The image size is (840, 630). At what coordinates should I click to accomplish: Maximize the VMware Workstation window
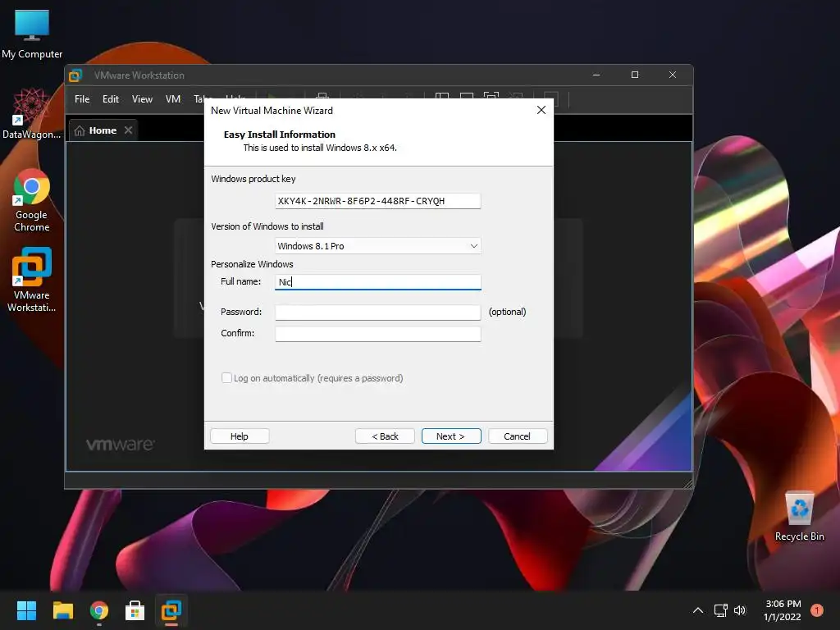pyautogui.click(x=635, y=75)
